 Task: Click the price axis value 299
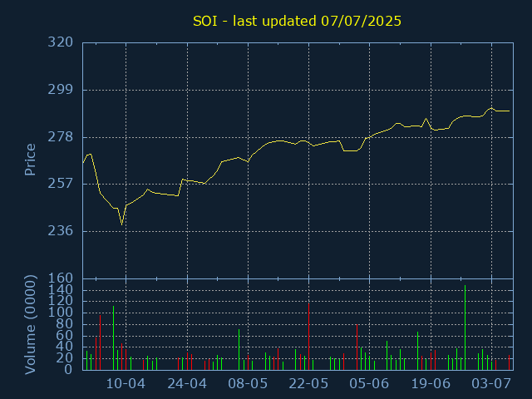click(x=61, y=90)
